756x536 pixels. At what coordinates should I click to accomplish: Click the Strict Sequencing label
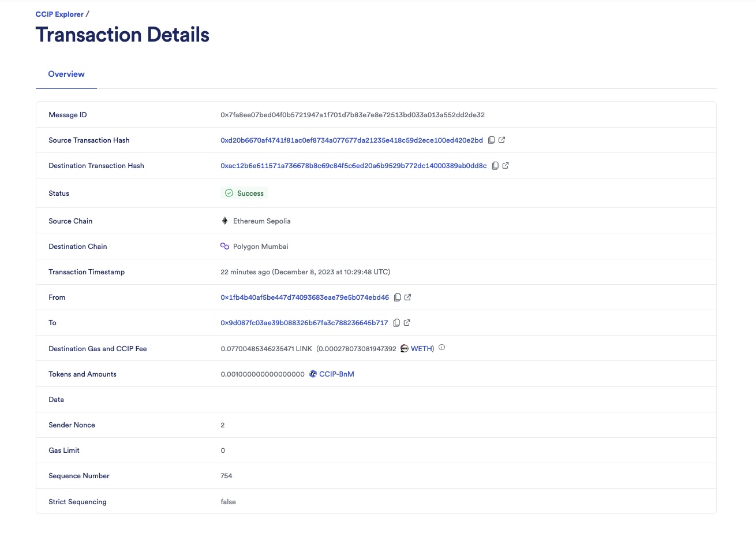[x=77, y=502]
